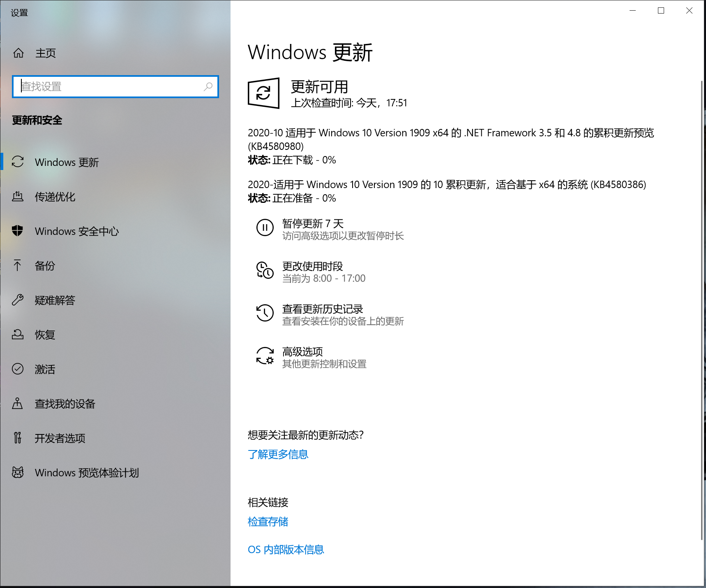
Task: Close the 设置 window
Action: (x=689, y=11)
